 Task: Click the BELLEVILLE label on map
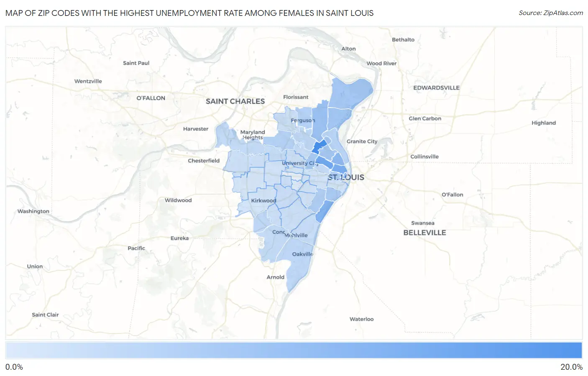pyautogui.click(x=424, y=233)
